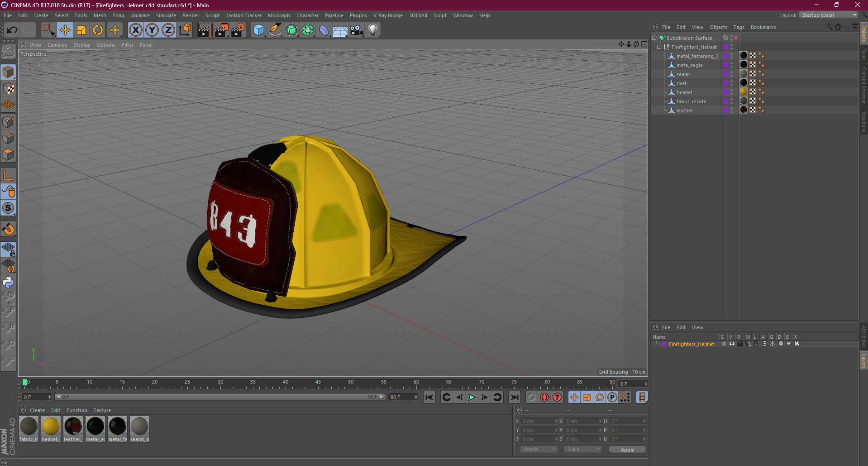Switch to Points mode
The image size is (868, 466).
coord(8,122)
